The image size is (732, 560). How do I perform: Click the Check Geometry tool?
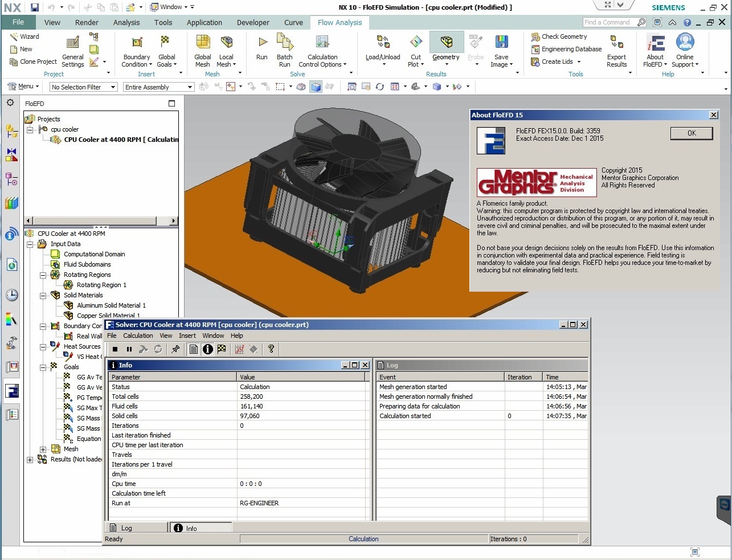(559, 36)
